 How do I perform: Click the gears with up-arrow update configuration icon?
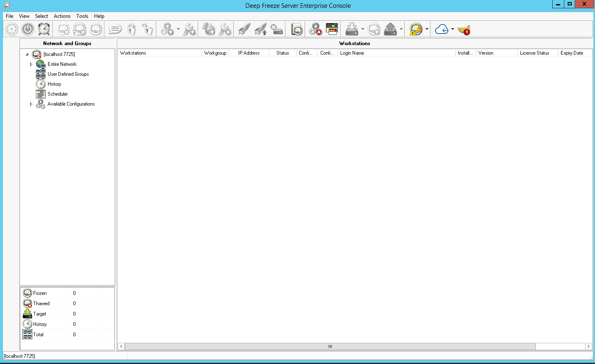(167, 29)
